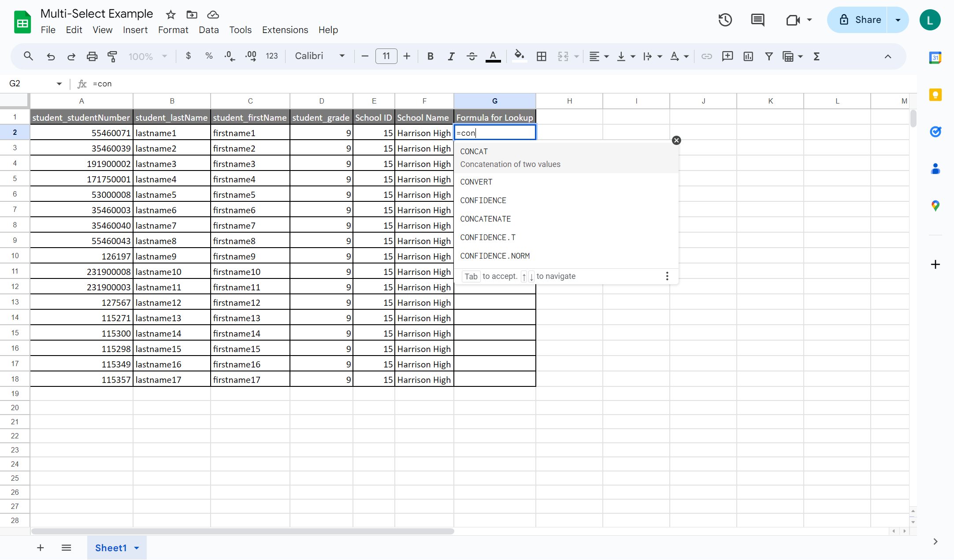Open Google Keep sidebar icon
Screen dimensions: 954x560
coord(935,95)
